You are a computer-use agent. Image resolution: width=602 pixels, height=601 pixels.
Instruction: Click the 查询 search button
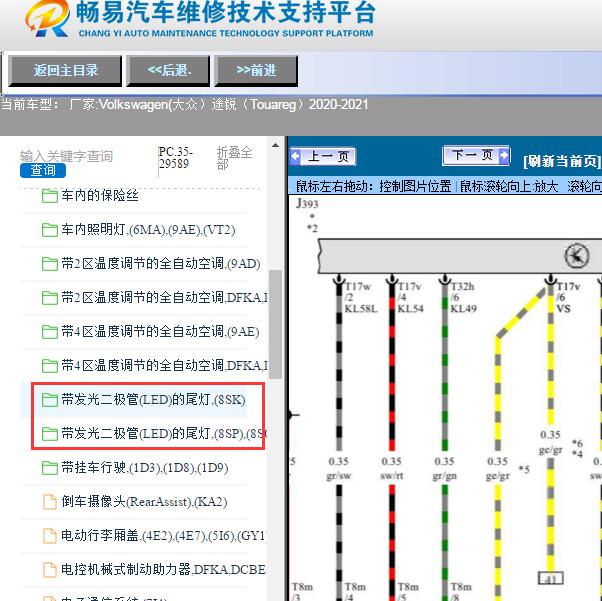pyautogui.click(x=43, y=171)
